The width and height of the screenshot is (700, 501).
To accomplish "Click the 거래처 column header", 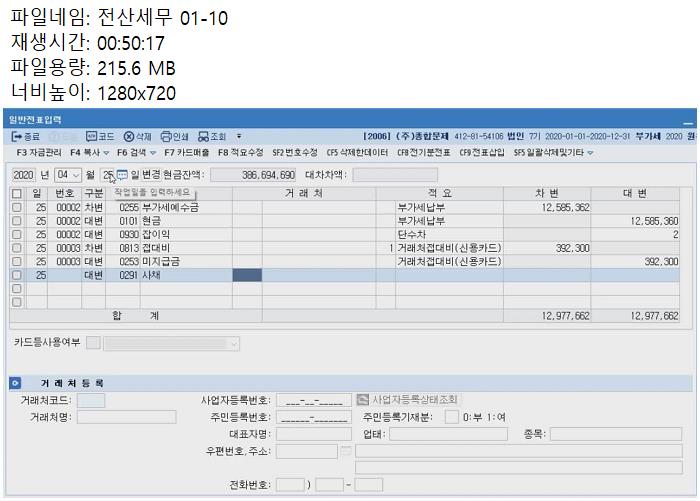I will [x=304, y=193].
